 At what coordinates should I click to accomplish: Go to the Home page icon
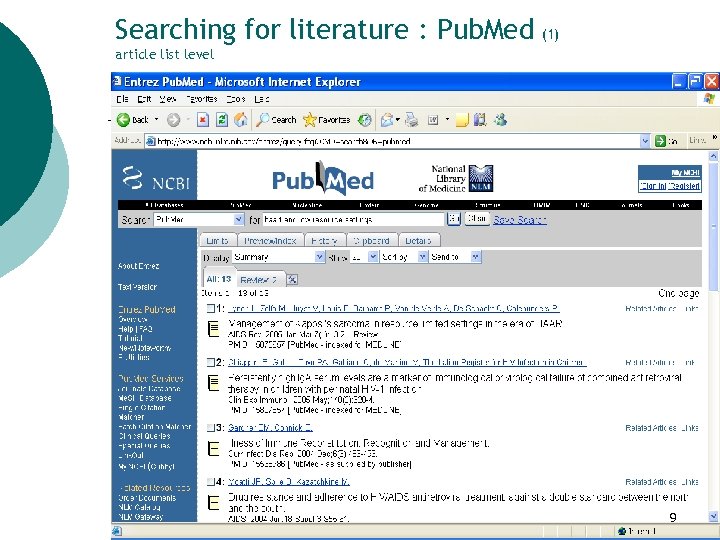click(241, 120)
